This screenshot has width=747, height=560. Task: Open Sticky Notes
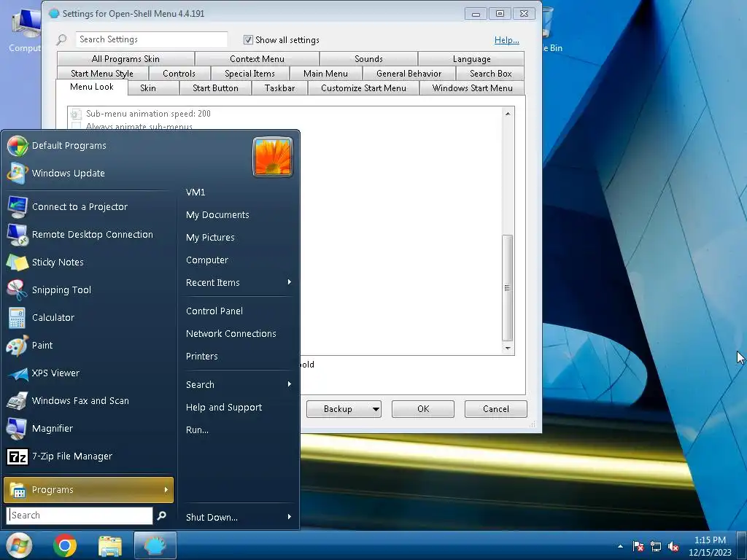88,262
